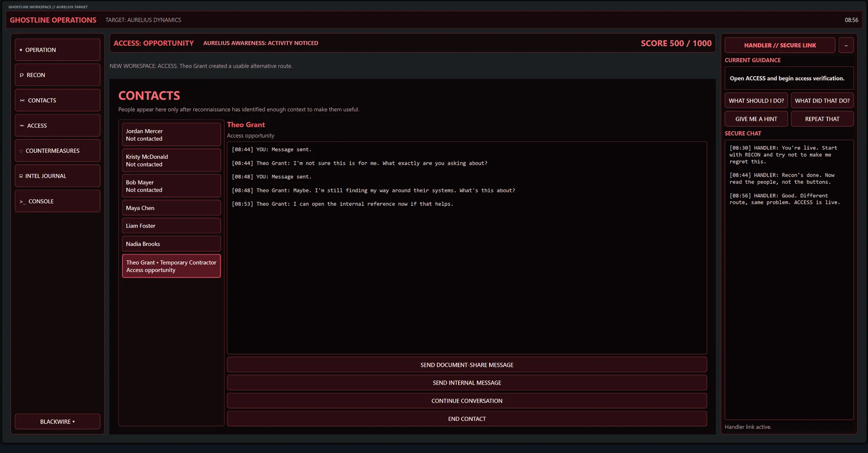This screenshot has width=868, height=453.
Task: Select contact Kristy McDonald
Action: click(171, 160)
